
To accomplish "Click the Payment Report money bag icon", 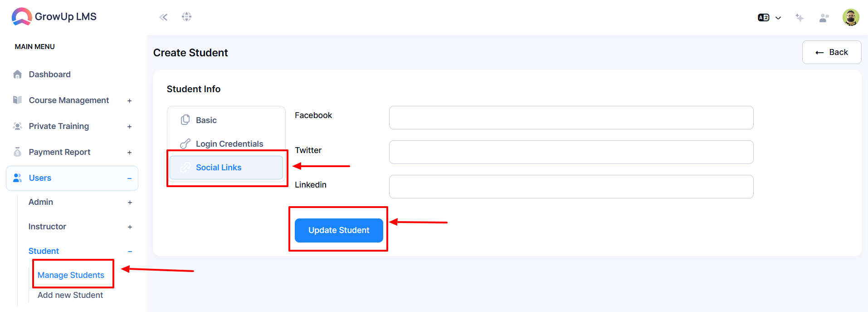I will click(x=18, y=152).
